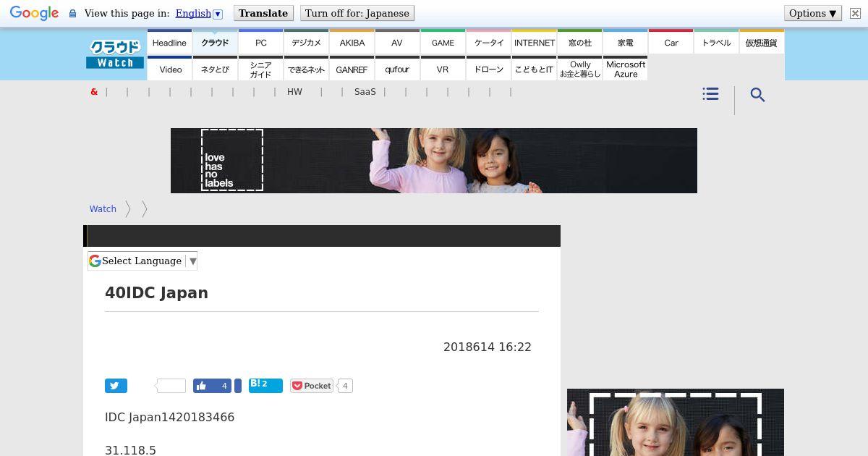Open the トラベル tab
868x456 pixels.
tap(716, 42)
